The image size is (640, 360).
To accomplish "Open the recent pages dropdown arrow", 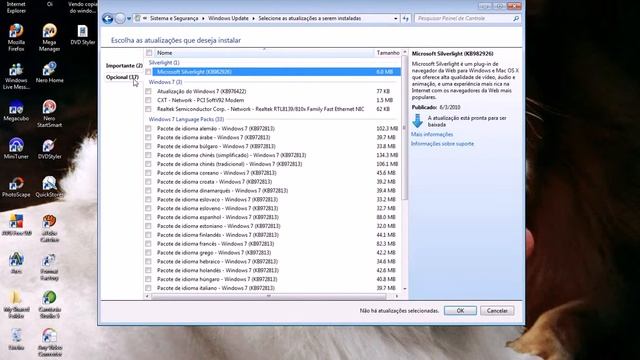I will (x=129, y=18).
